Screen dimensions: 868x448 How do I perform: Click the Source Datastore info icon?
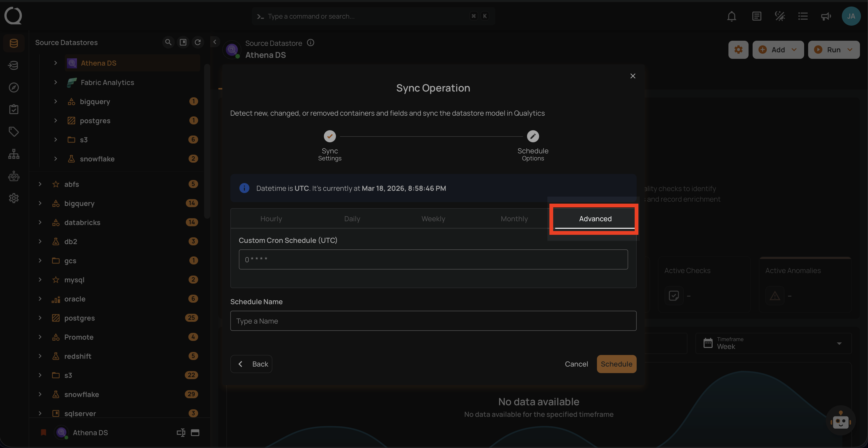pyautogui.click(x=311, y=43)
